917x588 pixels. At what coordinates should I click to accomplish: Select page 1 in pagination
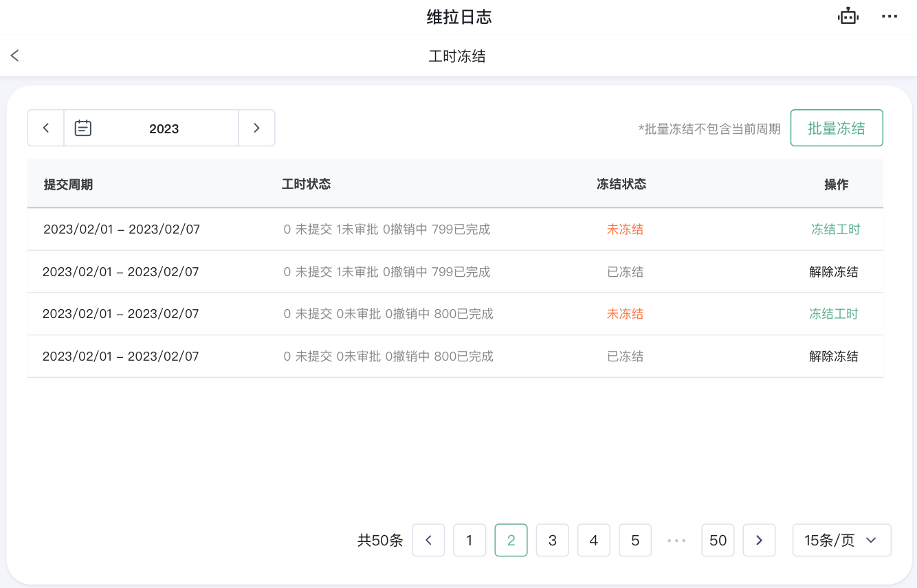[x=469, y=540]
